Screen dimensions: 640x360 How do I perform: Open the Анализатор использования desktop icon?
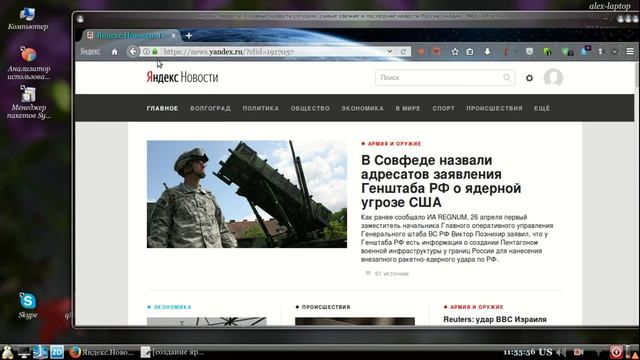(x=29, y=63)
